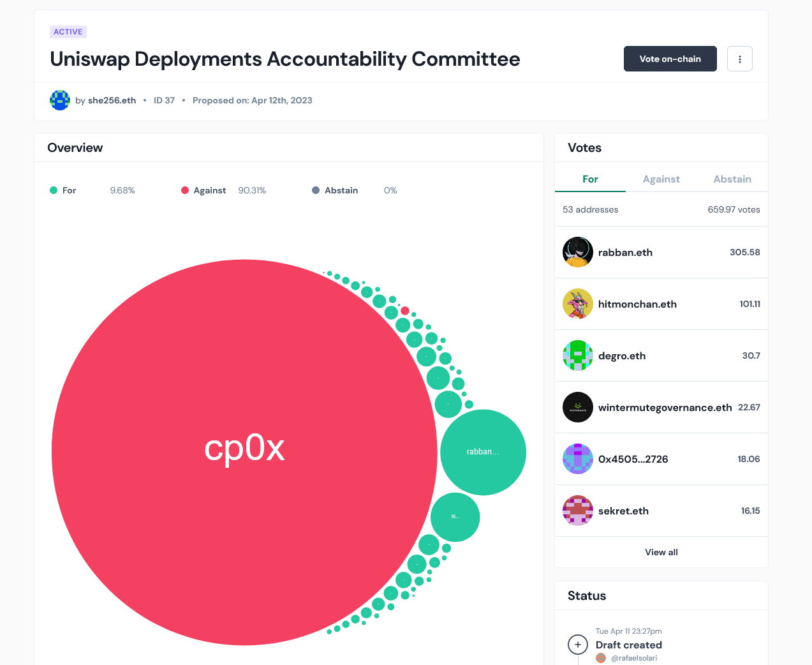Click the ID 37 label
The image size is (812, 665).
164,100
